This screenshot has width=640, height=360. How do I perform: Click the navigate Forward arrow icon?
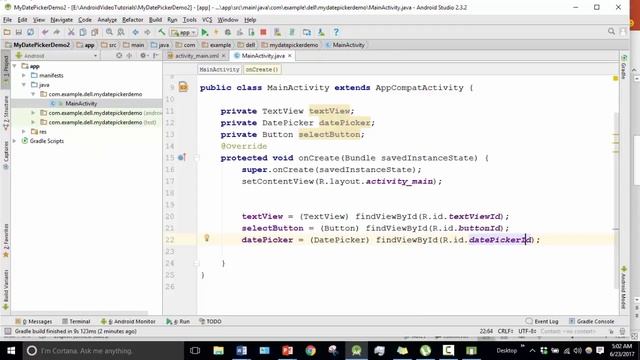[x=147, y=32]
